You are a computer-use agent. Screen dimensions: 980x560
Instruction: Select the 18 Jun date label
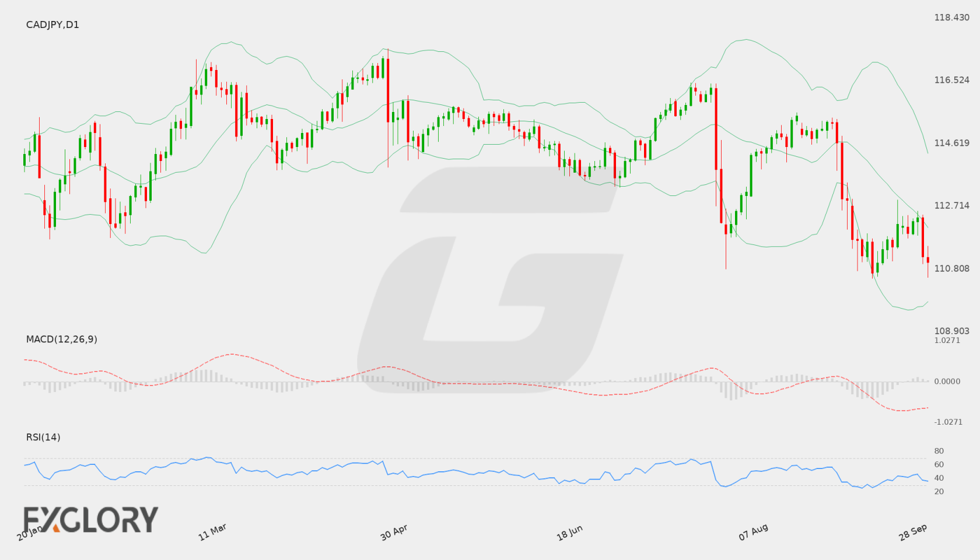[x=569, y=532]
